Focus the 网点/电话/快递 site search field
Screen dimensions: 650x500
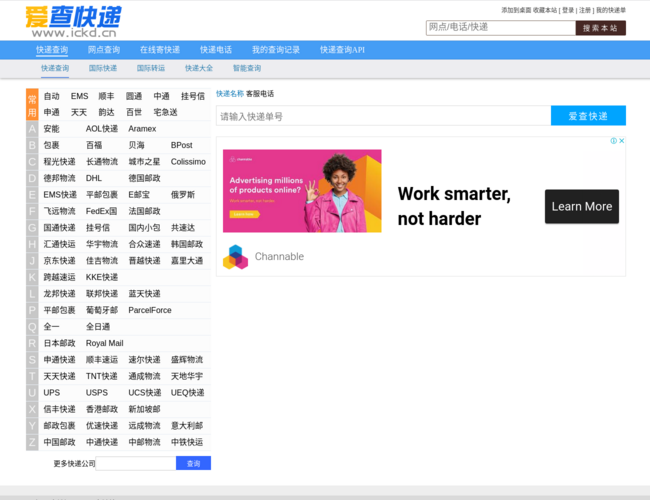click(501, 28)
